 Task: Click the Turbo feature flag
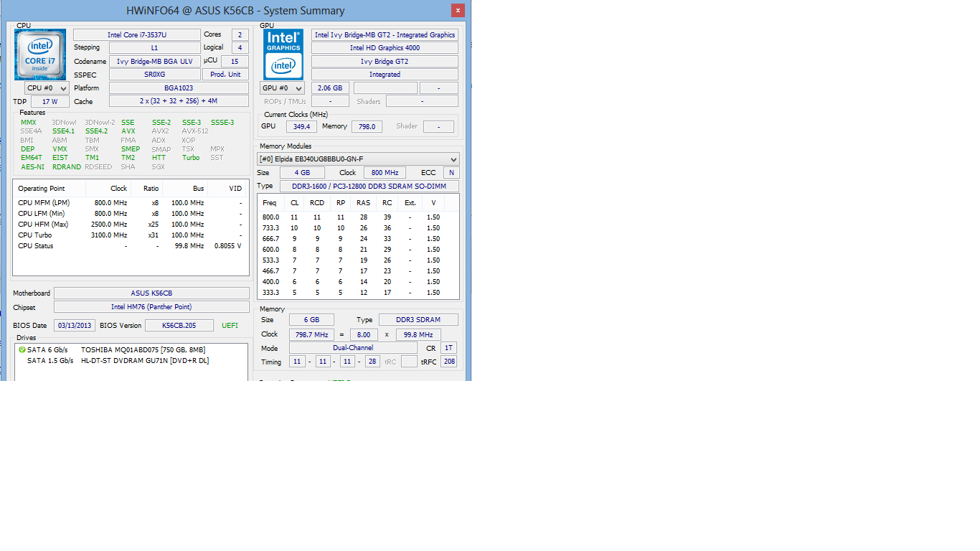190,158
